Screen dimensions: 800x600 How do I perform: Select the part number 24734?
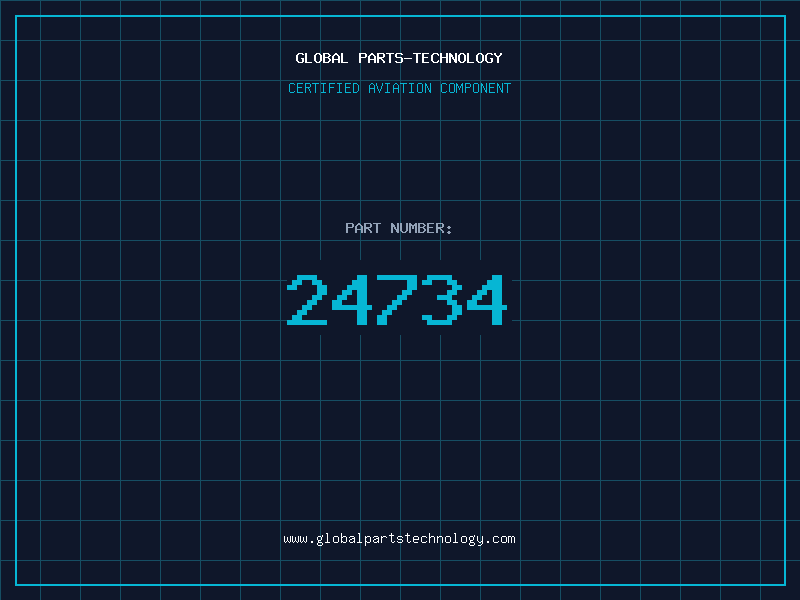(x=397, y=300)
